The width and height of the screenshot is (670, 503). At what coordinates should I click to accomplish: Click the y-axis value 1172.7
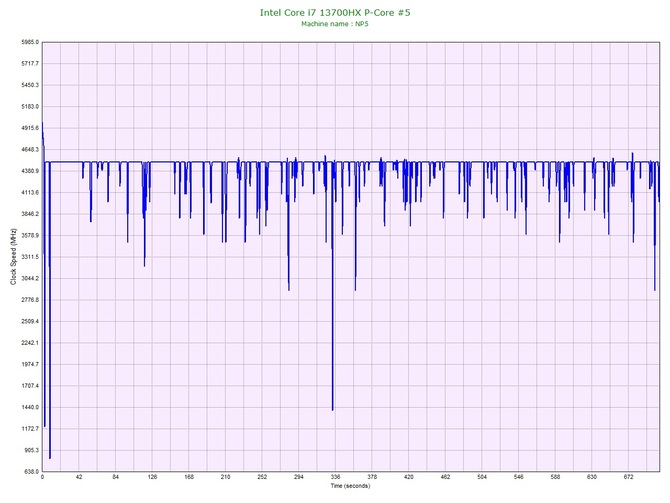coord(30,429)
